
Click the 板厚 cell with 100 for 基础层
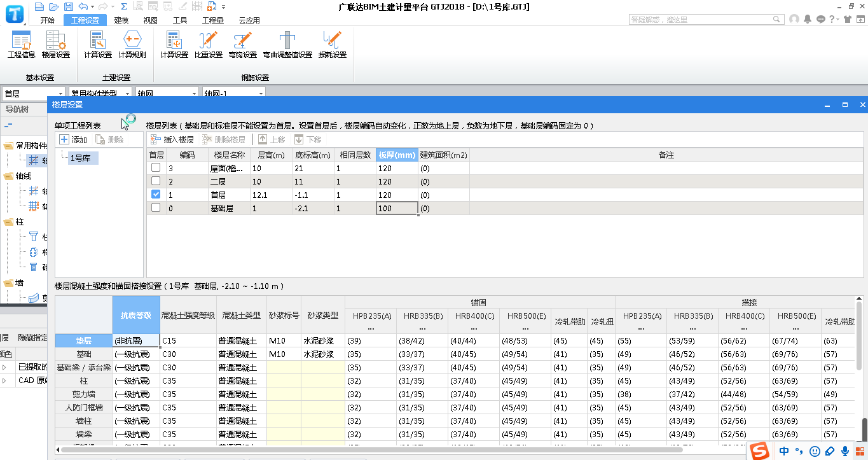[x=397, y=208]
